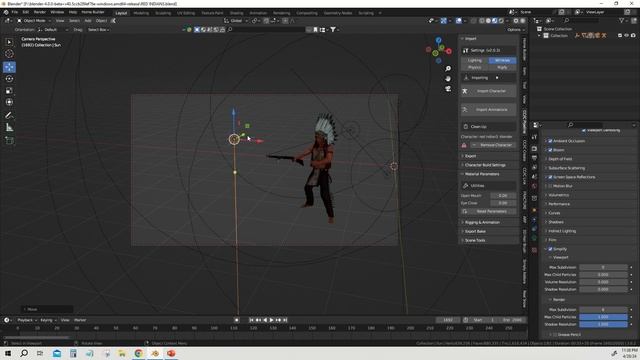Image resolution: width=640 pixels, height=360 pixels.
Task: Toggle Collection visibility eye in outliner
Action: click(x=627, y=36)
